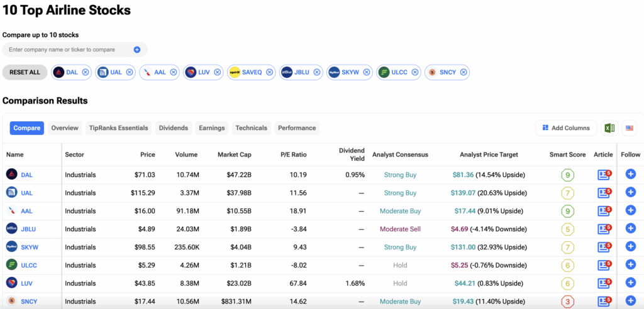Viewport: 644px width, 309px height.
Task: Remove DAL chip from comparison
Action: pos(86,72)
